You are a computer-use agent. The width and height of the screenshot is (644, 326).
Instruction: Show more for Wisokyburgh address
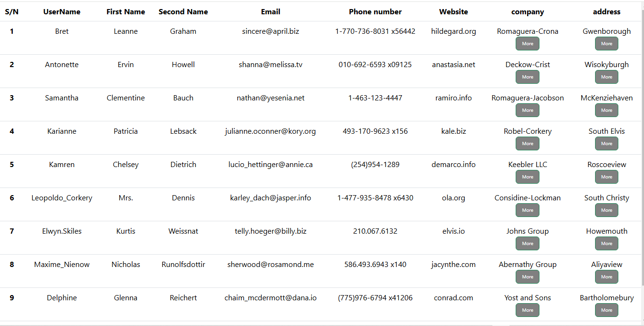click(606, 77)
